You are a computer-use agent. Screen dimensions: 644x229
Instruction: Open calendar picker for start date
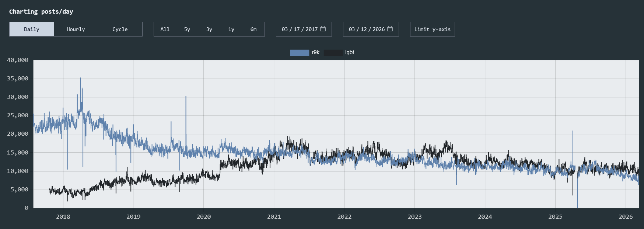coord(323,29)
